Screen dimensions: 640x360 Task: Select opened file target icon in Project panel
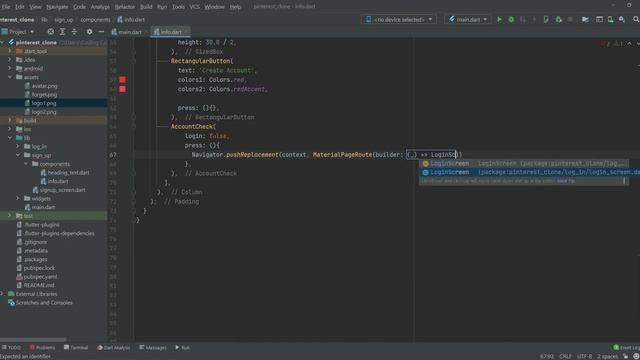coord(51,31)
